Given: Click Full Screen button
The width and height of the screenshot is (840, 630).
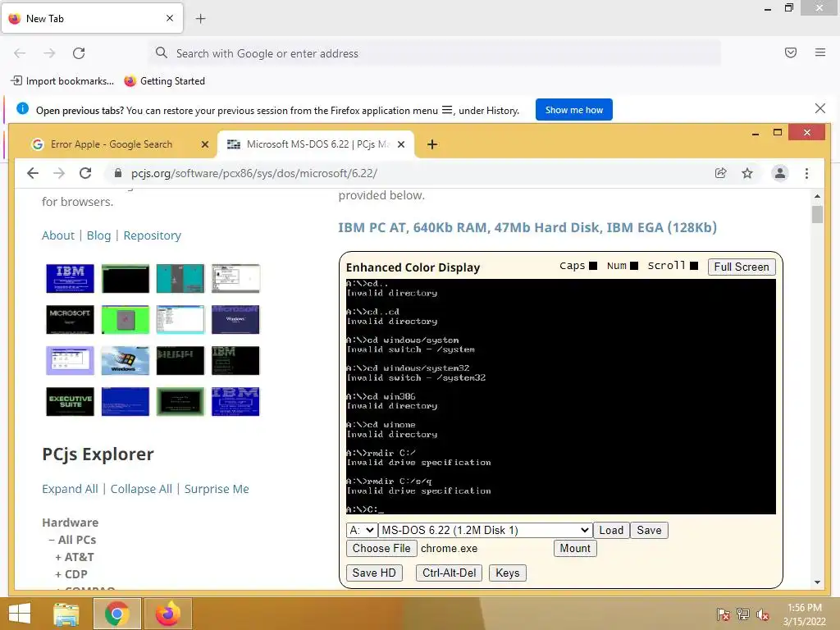Looking at the screenshot, I should [741, 267].
